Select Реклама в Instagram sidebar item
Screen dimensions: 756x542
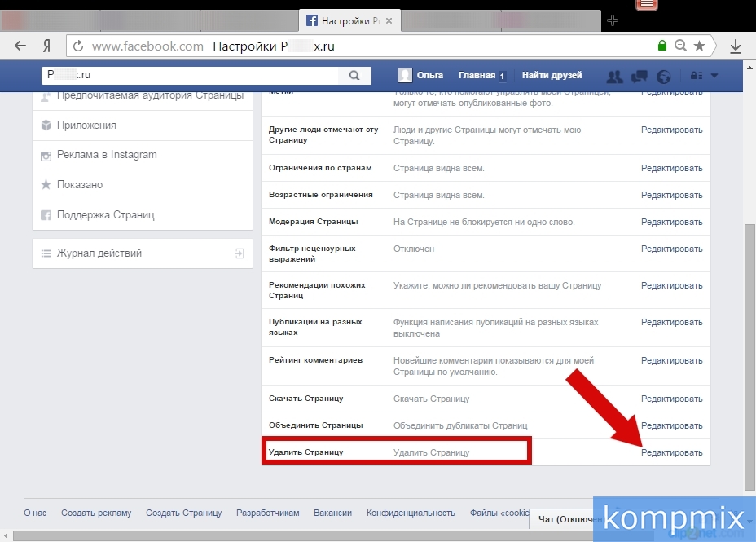pyautogui.click(x=143, y=155)
